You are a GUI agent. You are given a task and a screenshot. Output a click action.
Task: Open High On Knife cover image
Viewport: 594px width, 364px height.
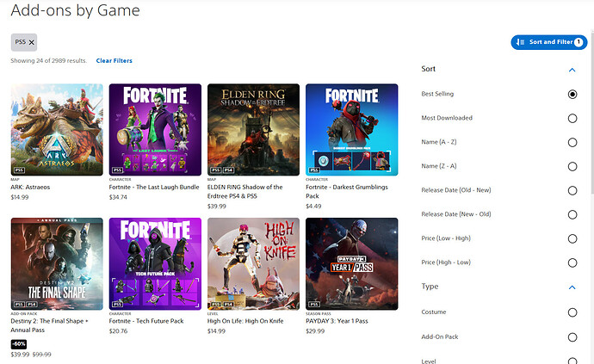click(253, 263)
